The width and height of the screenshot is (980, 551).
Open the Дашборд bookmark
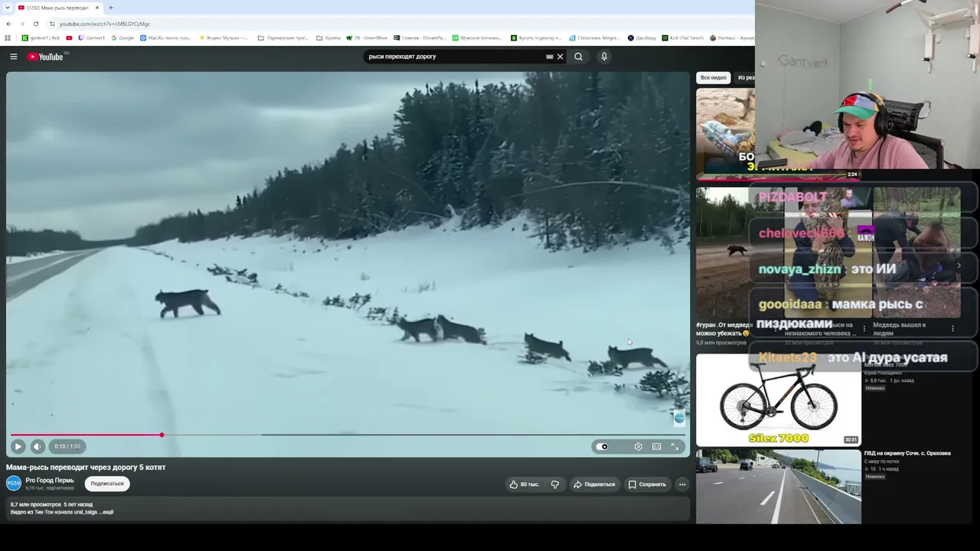coord(642,37)
